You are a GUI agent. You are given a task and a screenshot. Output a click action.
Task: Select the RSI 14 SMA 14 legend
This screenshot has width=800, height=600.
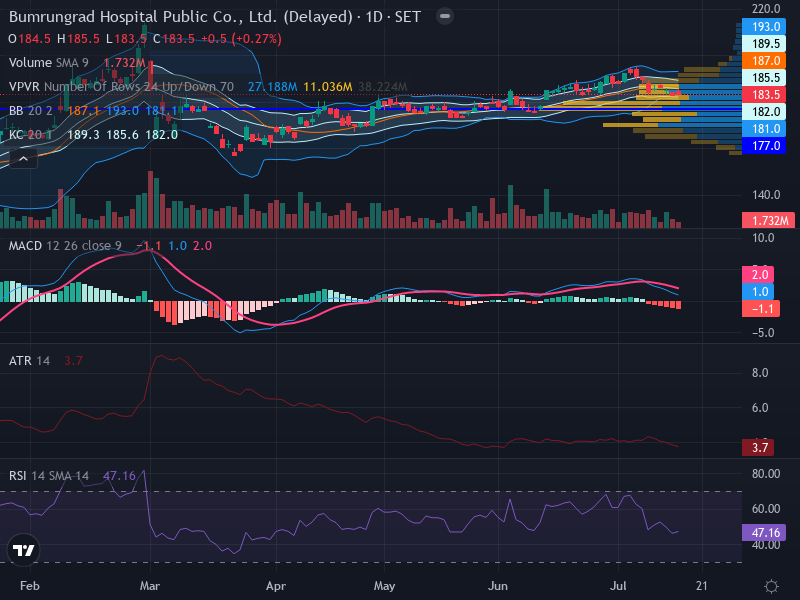pyautogui.click(x=48, y=476)
